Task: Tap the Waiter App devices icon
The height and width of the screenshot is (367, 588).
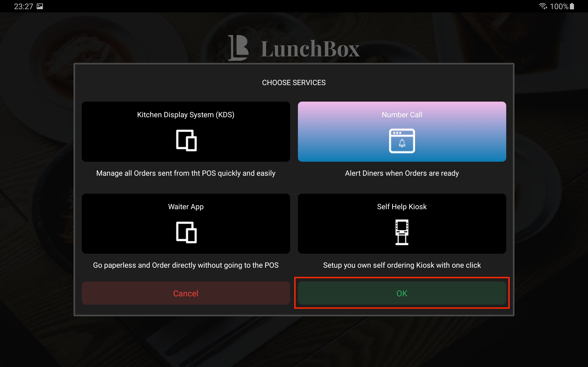Action: pos(186,232)
